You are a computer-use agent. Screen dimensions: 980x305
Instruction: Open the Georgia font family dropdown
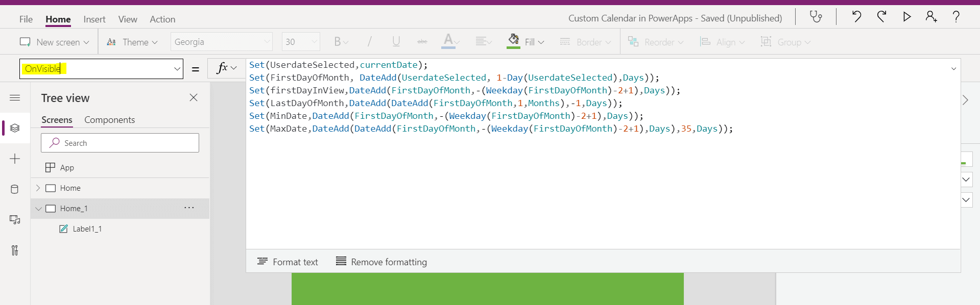point(222,42)
